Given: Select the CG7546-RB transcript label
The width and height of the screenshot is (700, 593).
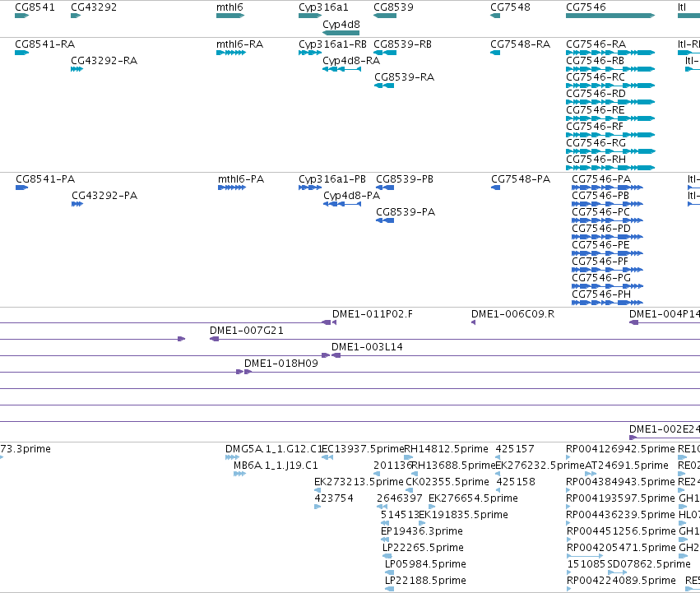Looking at the screenshot, I should pos(595,61).
